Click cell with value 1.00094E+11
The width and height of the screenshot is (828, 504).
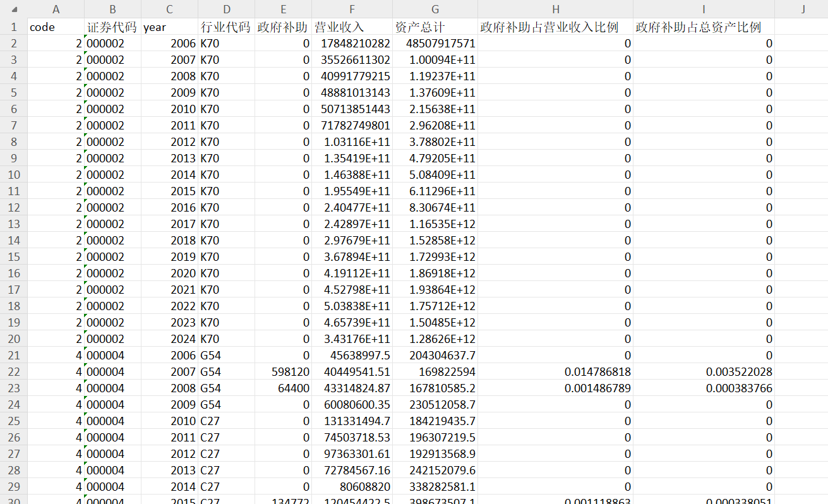pyautogui.click(x=435, y=60)
